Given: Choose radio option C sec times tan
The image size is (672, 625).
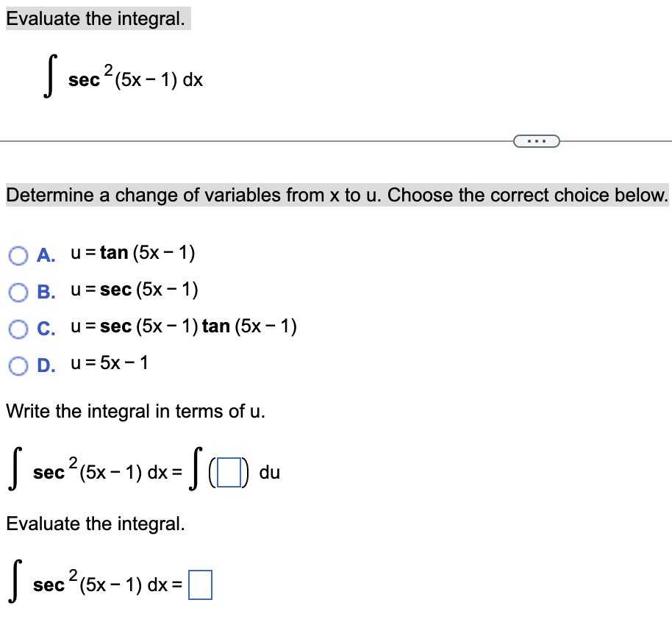Looking at the screenshot, I should [18, 329].
